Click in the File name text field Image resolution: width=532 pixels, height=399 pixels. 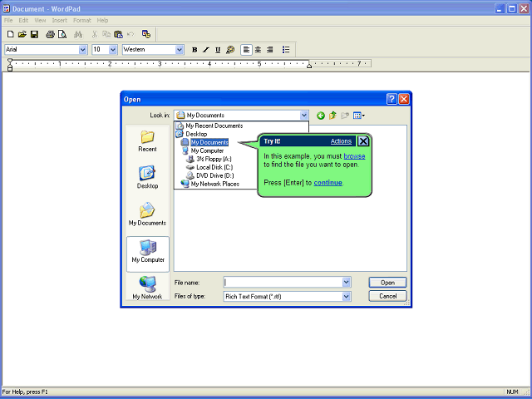point(283,283)
